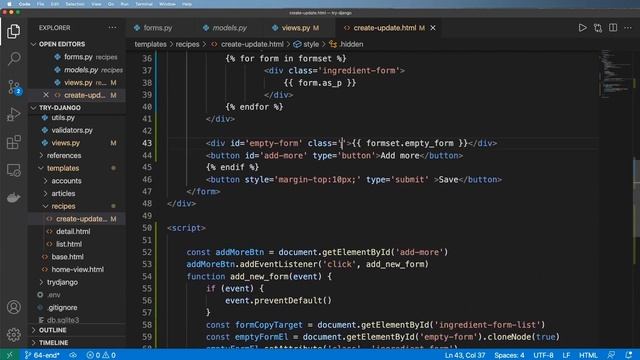Click the Run file play button
This screenshot has width=640, height=360.
point(582,28)
